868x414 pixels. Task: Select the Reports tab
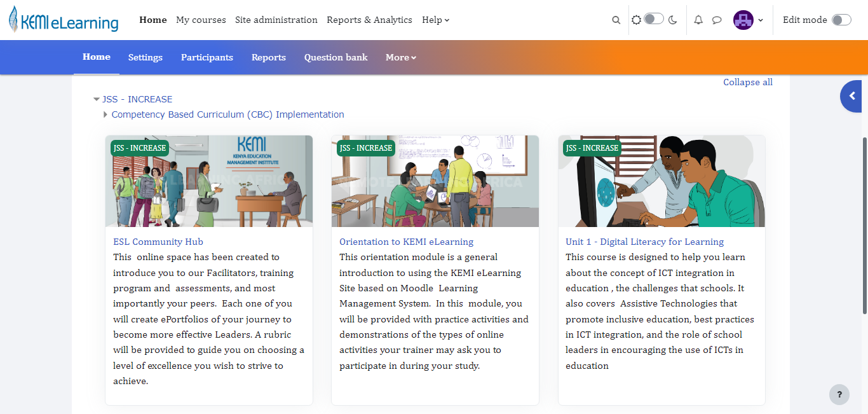pyautogui.click(x=269, y=57)
